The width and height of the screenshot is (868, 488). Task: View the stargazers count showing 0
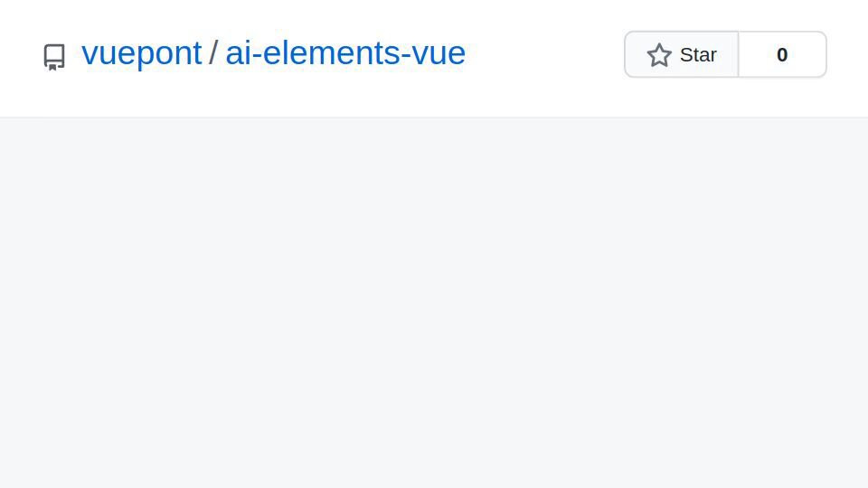coord(782,54)
